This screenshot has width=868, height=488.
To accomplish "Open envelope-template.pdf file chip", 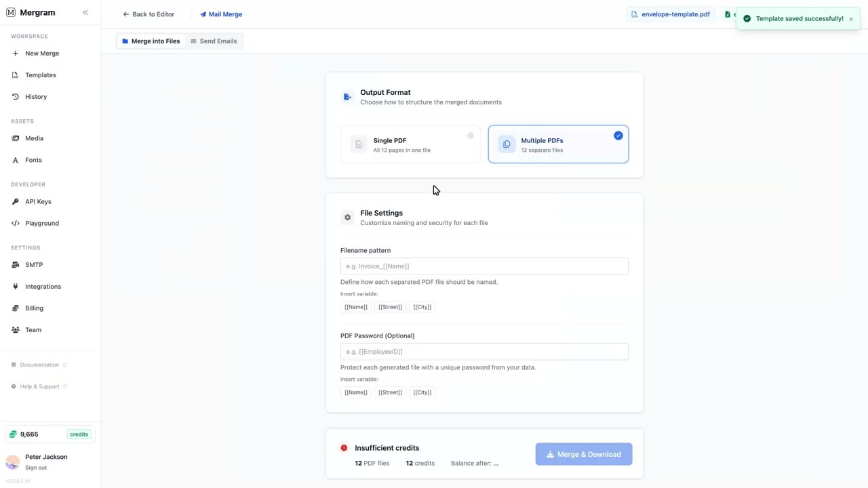I will tap(670, 14).
